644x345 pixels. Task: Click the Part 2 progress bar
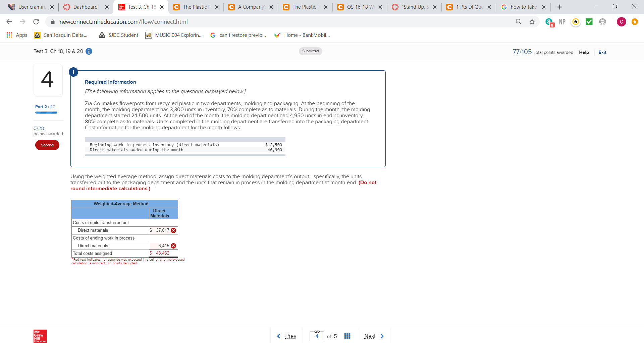(46, 112)
